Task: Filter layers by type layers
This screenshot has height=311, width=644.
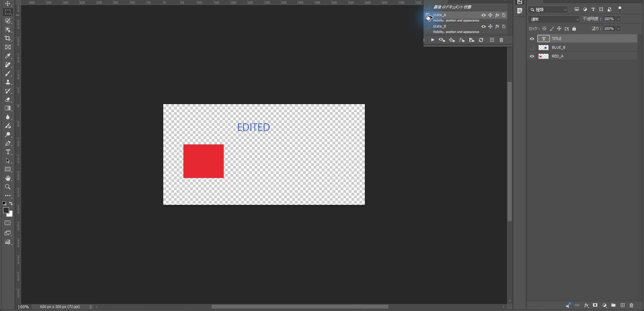Action: tap(593, 9)
